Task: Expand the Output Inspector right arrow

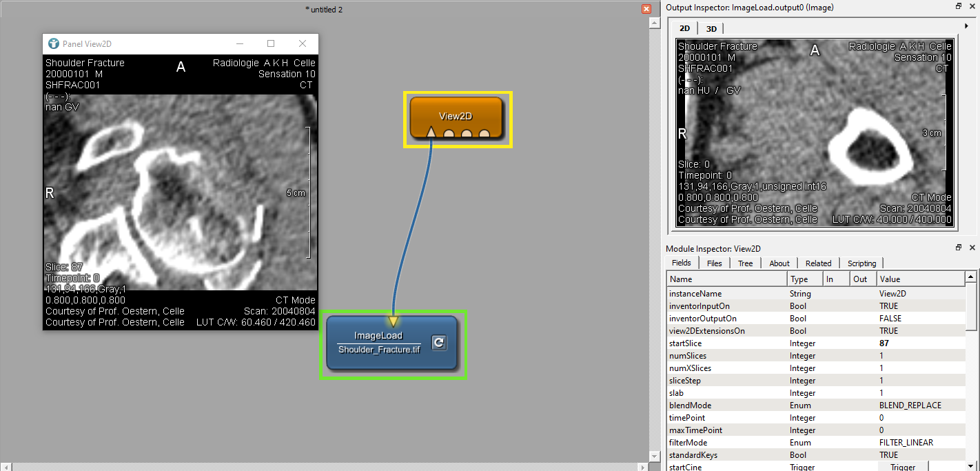Action: 967,26
